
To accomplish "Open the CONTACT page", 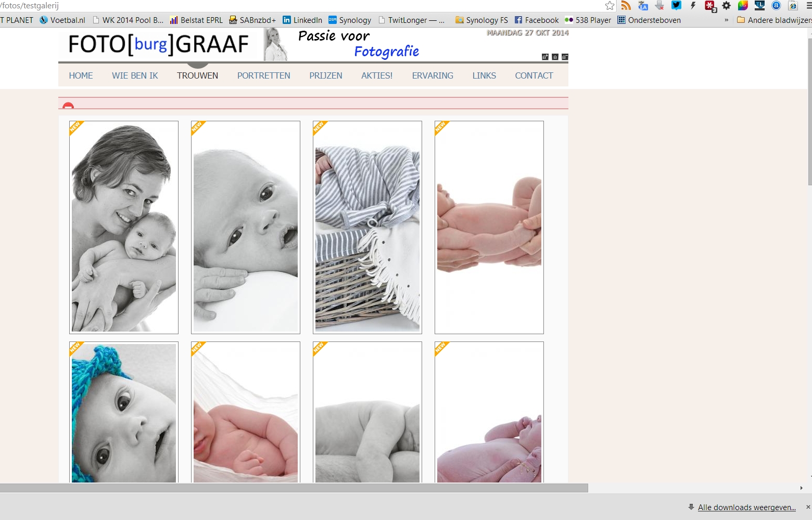I will pos(534,75).
